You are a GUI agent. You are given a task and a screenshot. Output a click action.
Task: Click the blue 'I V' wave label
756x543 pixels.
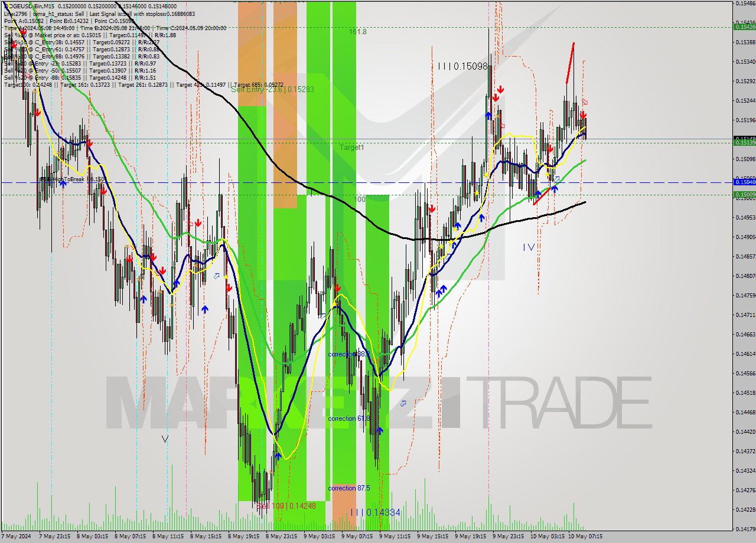[529, 247]
